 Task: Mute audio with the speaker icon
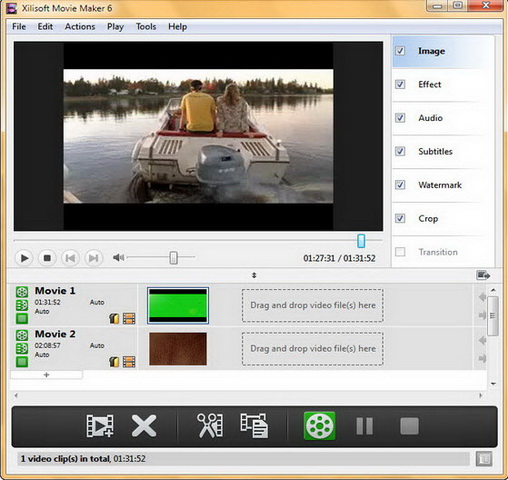118,257
